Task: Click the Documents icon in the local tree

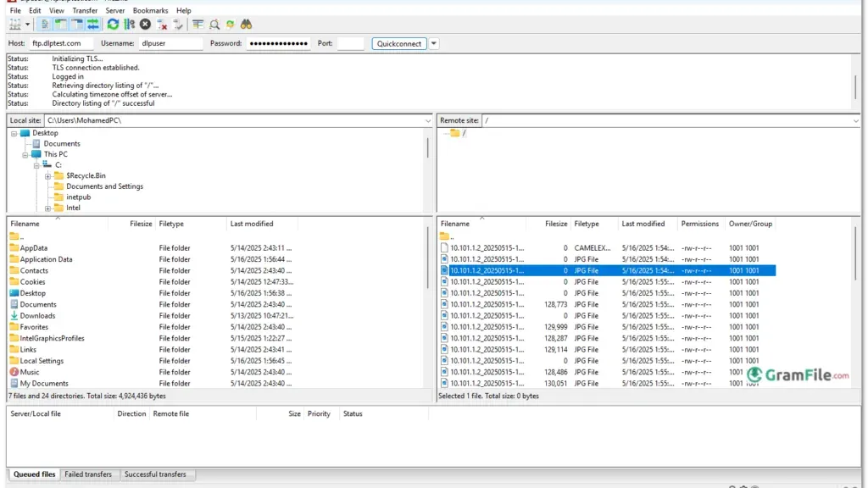Action: (36, 144)
